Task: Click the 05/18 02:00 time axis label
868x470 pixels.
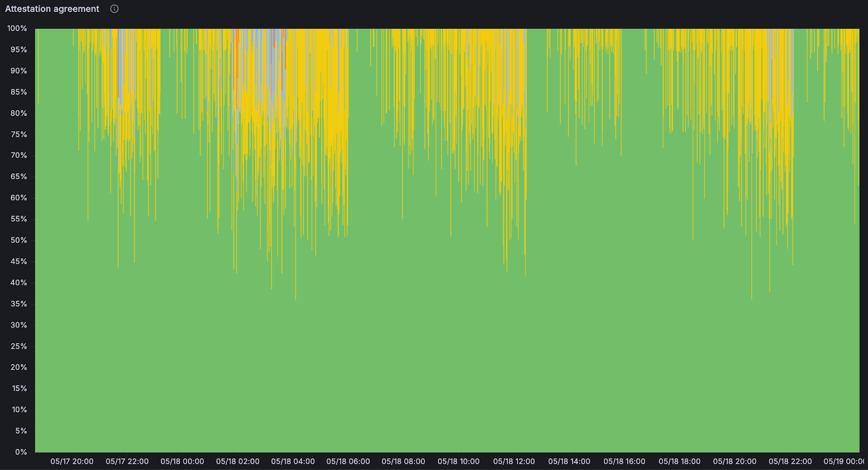Action: point(238,461)
